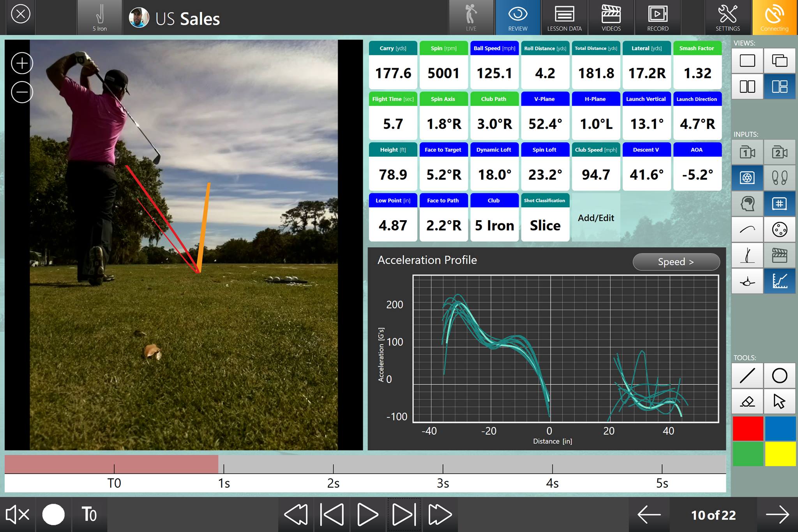798x532 pixels.
Task: Open the RECORD screen
Action: (658, 18)
